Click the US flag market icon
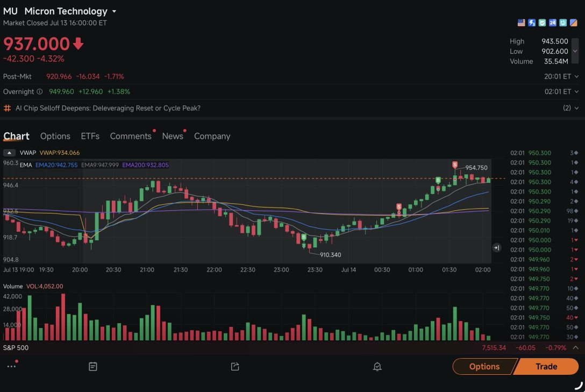The height and width of the screenshot is (392, 585). [x=521, y=23]
